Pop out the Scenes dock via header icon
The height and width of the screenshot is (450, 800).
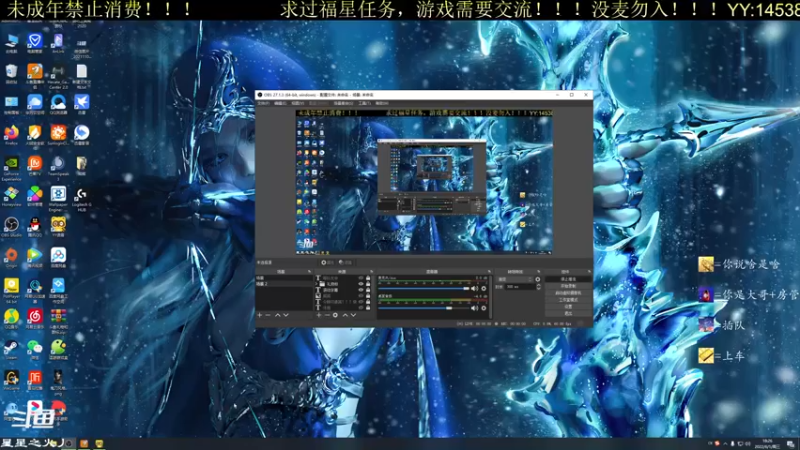click(x=309, y=271)
